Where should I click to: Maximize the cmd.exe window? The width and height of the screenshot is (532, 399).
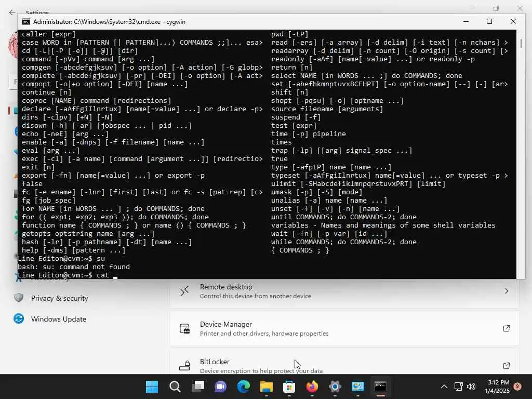pyautogui.click(x=489, y=22)
